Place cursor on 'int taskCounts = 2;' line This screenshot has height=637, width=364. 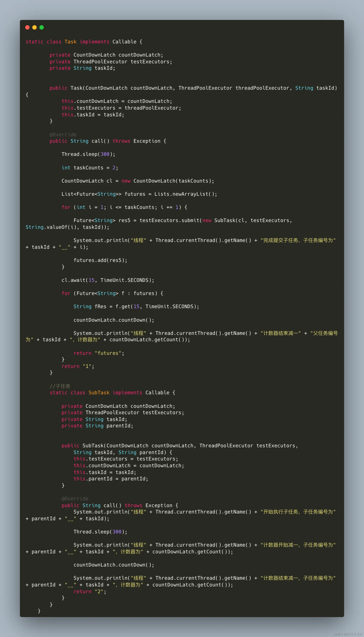point(90,168)
